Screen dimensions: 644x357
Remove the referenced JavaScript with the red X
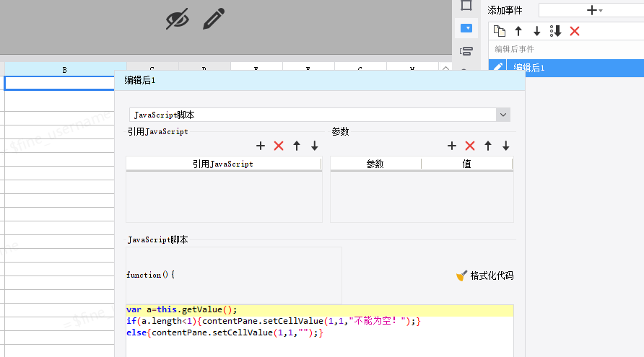point(279,146)
